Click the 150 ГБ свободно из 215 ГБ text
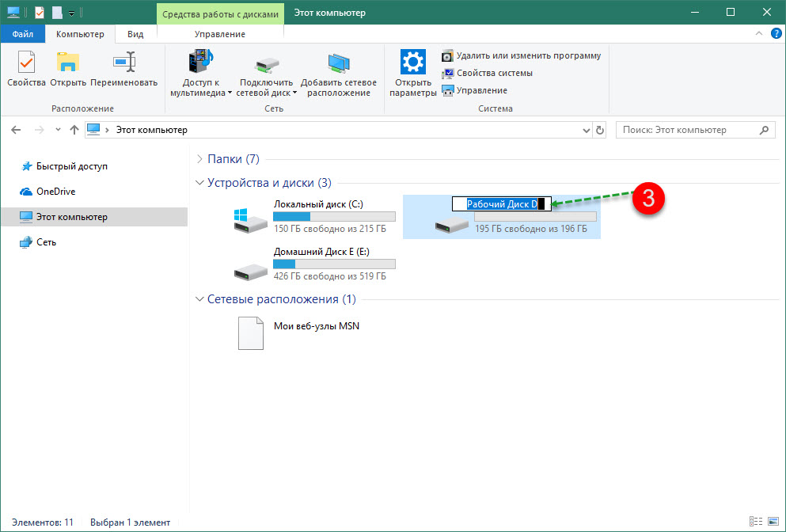 coord(330,229)
